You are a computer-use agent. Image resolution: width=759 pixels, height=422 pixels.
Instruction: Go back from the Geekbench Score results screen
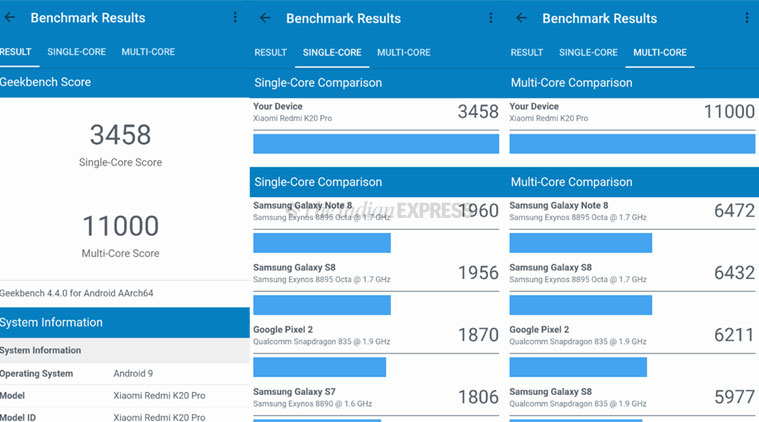(10, 17)
